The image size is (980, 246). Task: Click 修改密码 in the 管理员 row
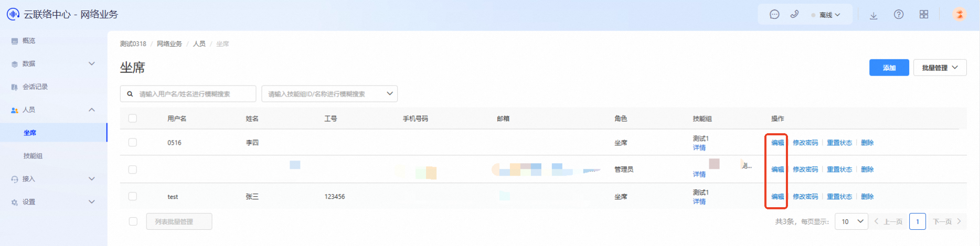click(805, 169)
